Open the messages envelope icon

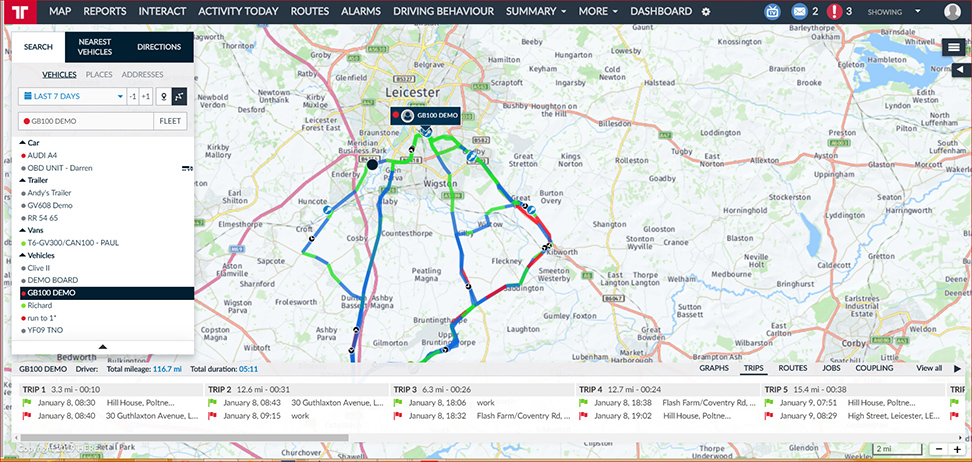click(x=799, y=12)
